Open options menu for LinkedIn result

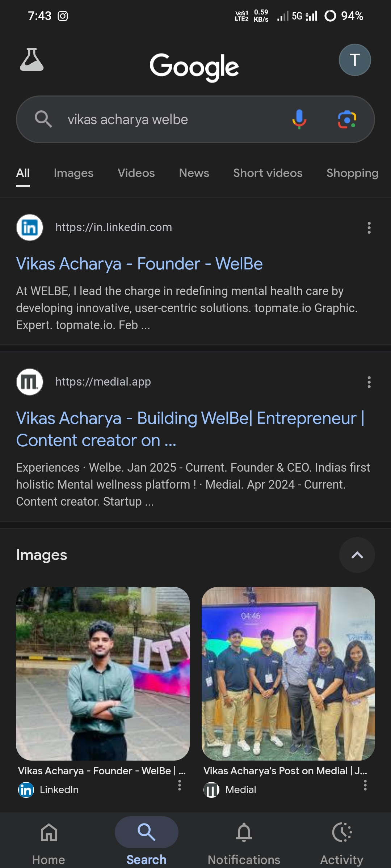coord(369,227)
